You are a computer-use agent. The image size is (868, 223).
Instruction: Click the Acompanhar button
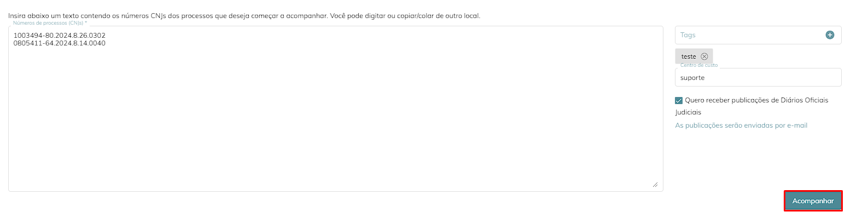tap(813, 201)
